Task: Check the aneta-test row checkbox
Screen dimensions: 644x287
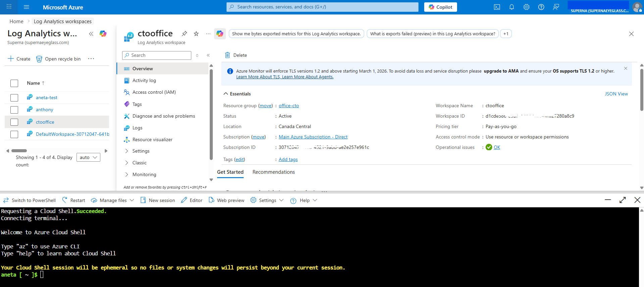Action: (x=14, y=98)
